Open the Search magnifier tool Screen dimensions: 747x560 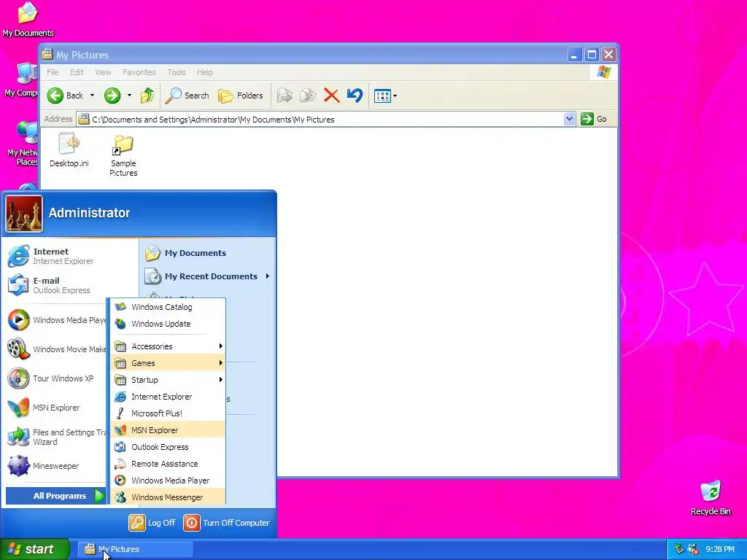[187, 96]
